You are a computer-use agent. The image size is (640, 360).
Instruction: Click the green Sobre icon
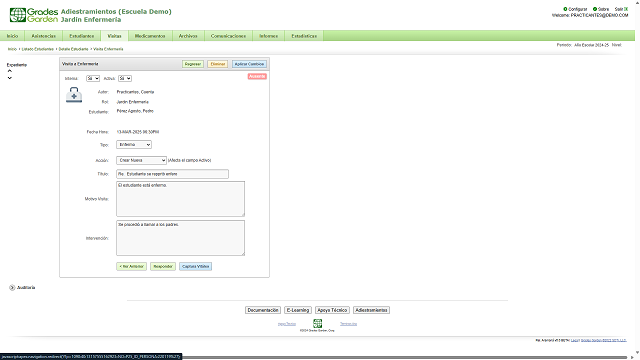595,9
